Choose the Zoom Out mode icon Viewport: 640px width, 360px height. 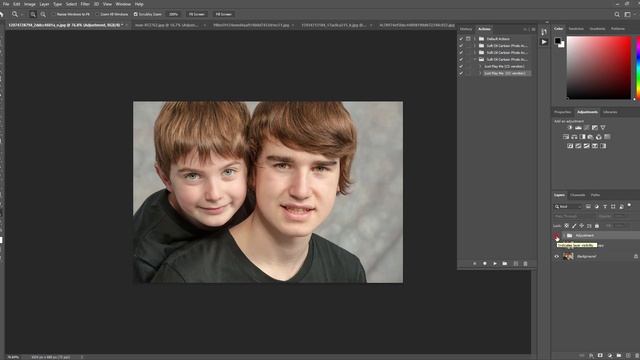click(x=43, y=14)
